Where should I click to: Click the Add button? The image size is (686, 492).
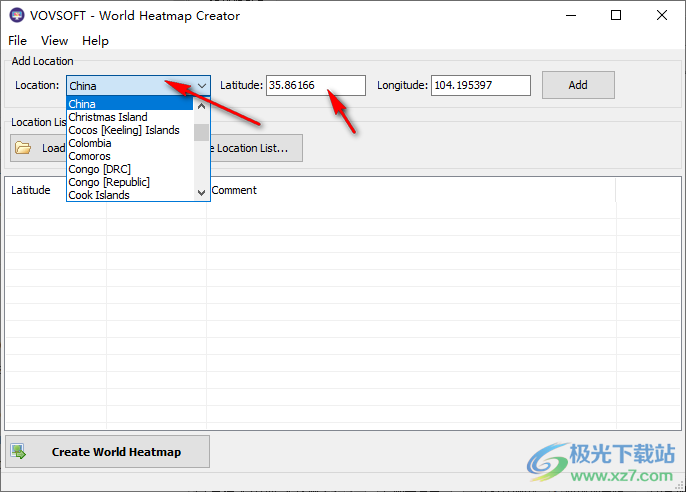(x=578, y=85)
